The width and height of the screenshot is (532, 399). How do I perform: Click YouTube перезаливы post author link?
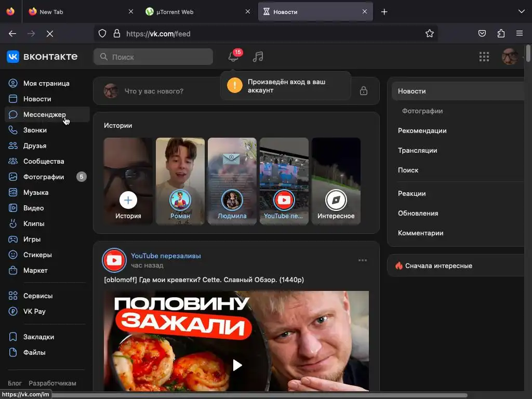(166, 256)
